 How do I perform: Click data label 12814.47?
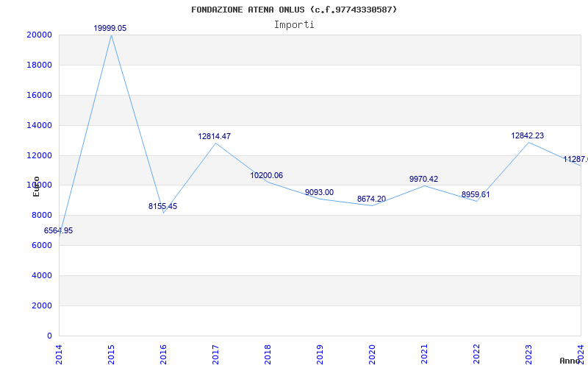coord(215,136)
